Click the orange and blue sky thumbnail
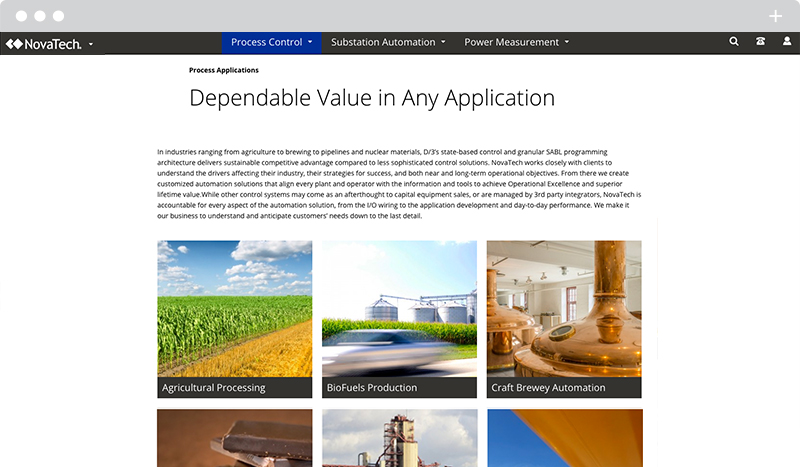Screen dimensions: 800x467 565,438
